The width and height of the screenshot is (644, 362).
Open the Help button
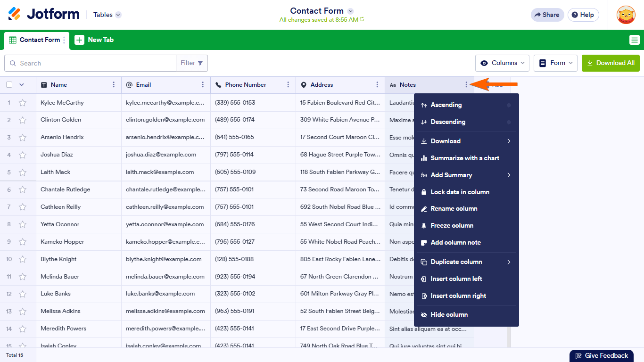pyautogui.click(x=583, y=15)
